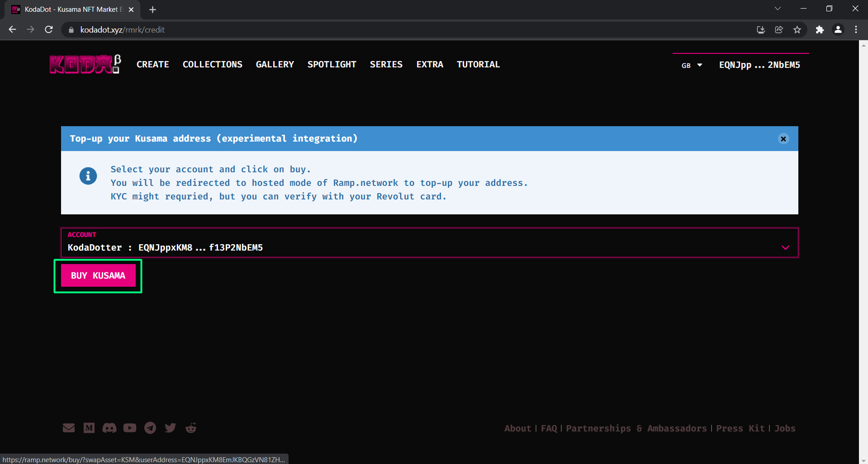Click the KodaDot logo
Viewport: 868px width, 464px height.
pos(85,64)
